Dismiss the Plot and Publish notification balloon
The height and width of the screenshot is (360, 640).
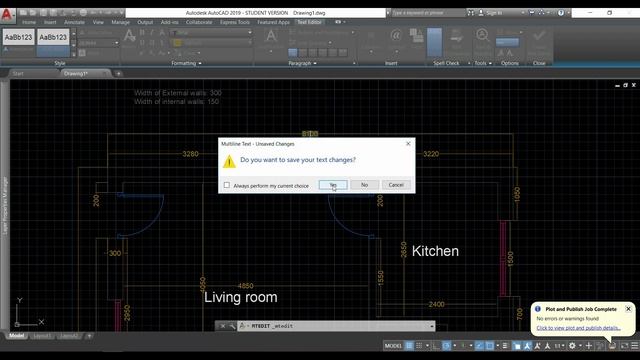(x=628, y=309)
